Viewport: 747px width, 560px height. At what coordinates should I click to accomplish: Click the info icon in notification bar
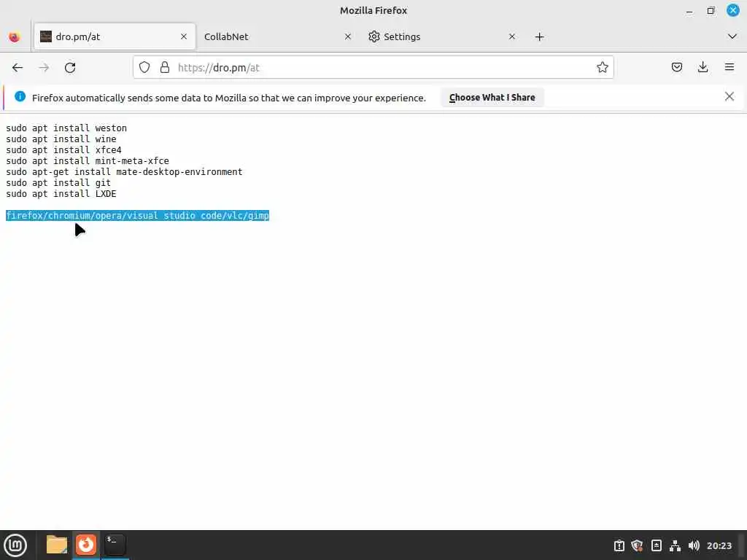[20, 97]
